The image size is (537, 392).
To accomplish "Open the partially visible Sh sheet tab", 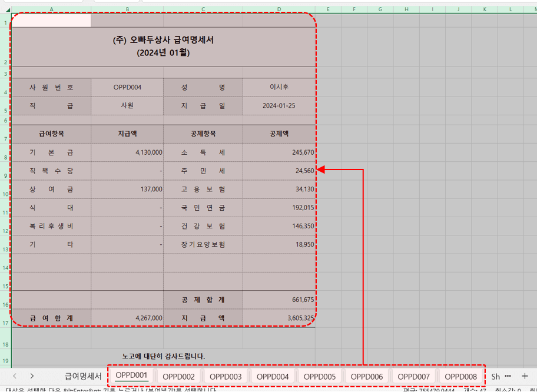I will tap(495, 377).
